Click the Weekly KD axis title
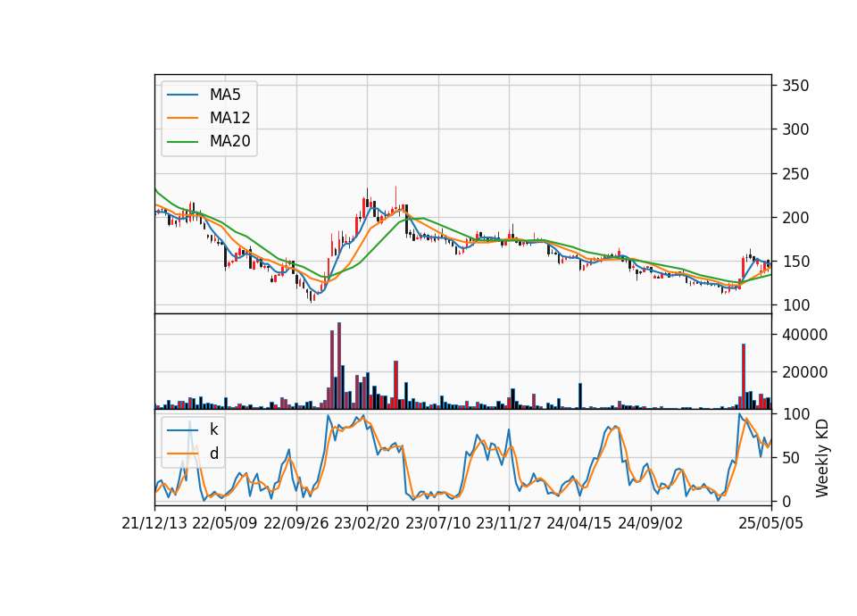This screenshot has height=616, width=857. (x=822, y=458)
